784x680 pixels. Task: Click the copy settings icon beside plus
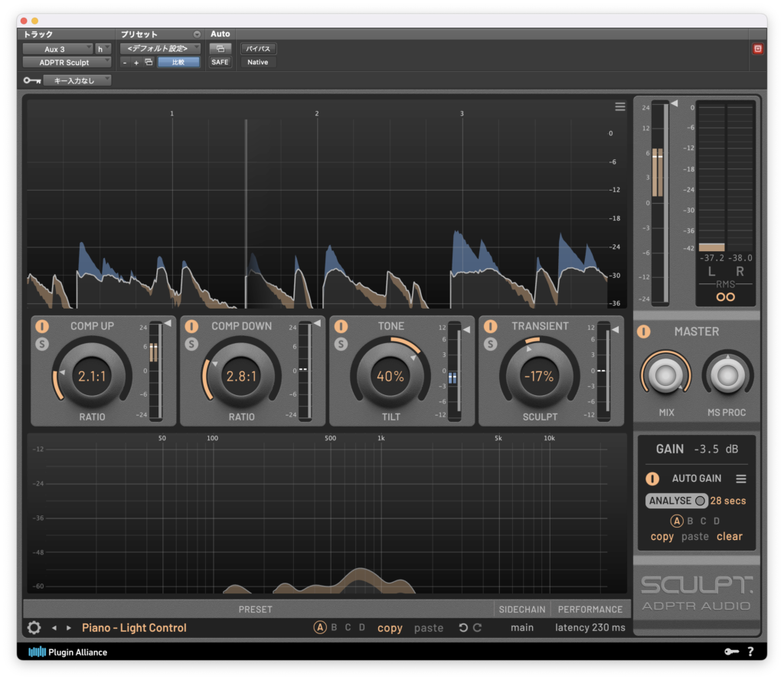pos(149,62)
